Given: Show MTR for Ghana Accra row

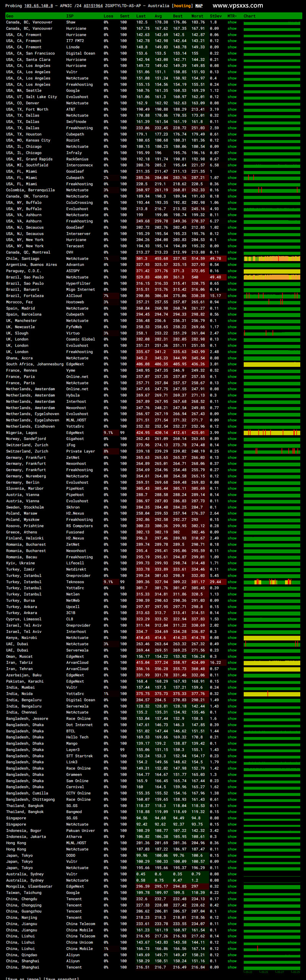Looking at the screenshot, I should click(232, 358).
